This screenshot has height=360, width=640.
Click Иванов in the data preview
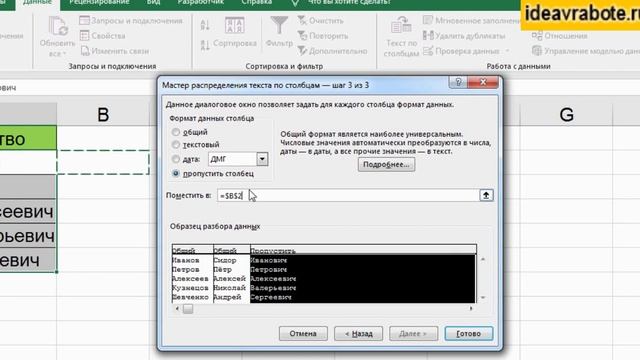click(186, 260)
